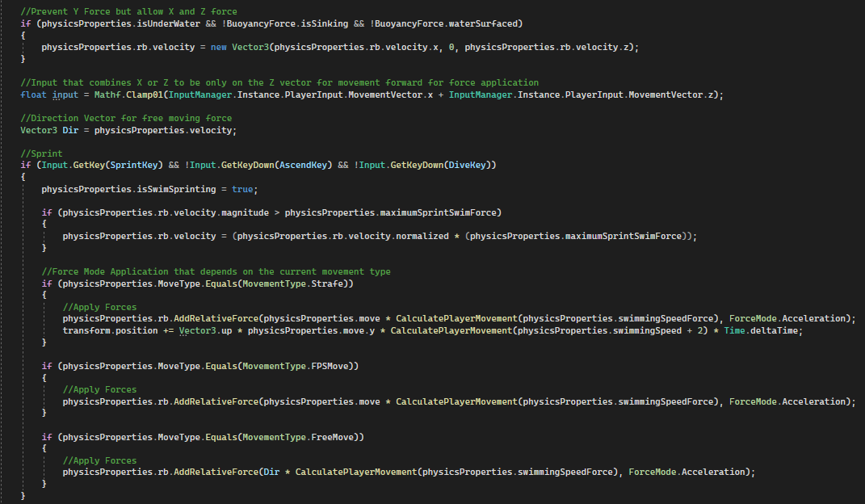Click "Mathf.Clamp01" method call
The width and height of the screenshot is (865, 504).
[128, 94]
